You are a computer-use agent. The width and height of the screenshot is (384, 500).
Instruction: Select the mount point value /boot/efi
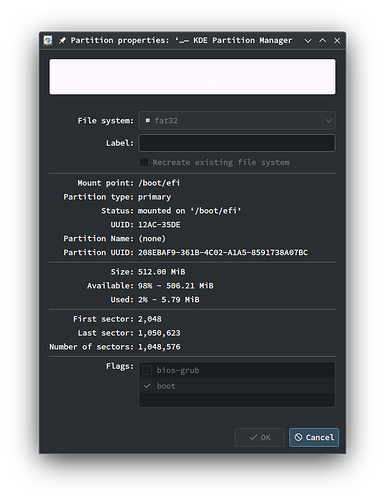pyautogui.click(x=159, y=183)
